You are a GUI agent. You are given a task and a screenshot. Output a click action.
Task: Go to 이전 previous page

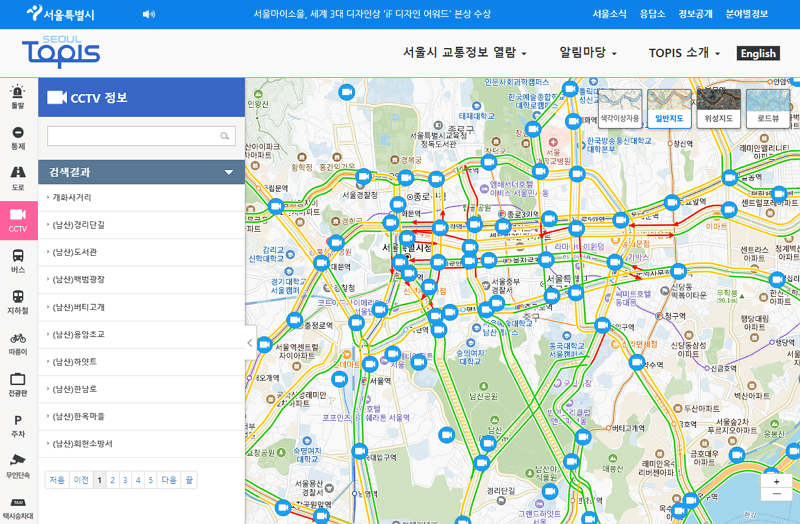(x=81, y=480)
